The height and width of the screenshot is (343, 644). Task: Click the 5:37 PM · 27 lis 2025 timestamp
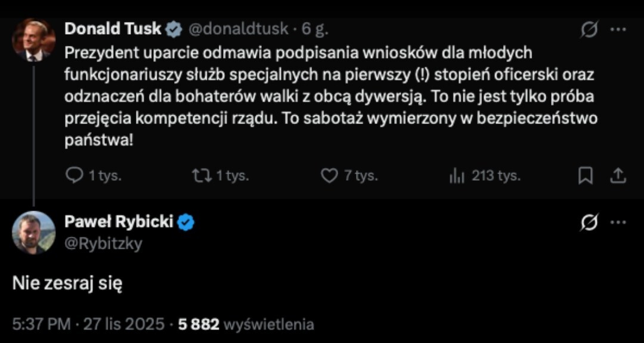pos(88,325)
